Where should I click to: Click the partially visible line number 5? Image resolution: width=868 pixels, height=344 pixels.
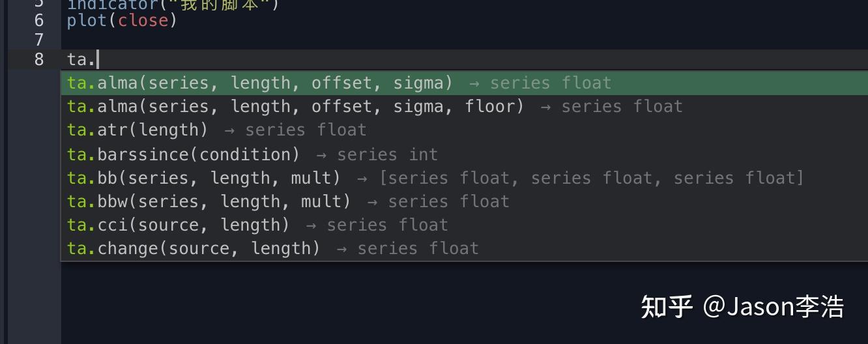click(39, 3)
